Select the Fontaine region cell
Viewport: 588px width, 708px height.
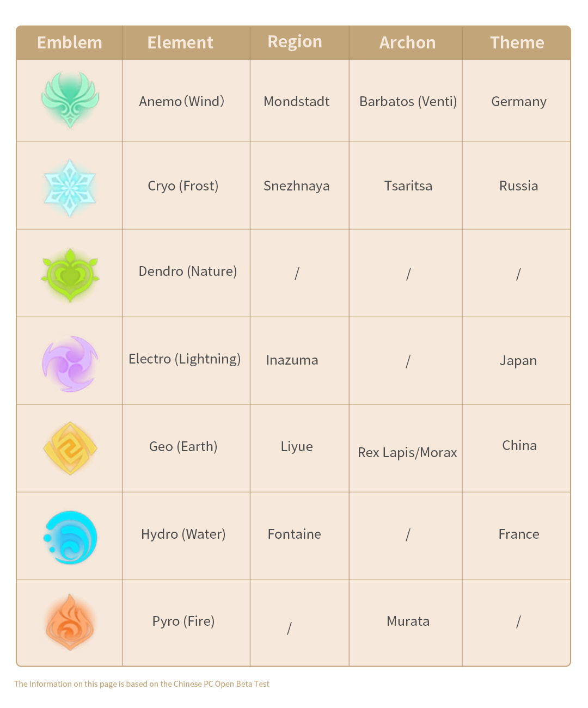tap(295, 534)
